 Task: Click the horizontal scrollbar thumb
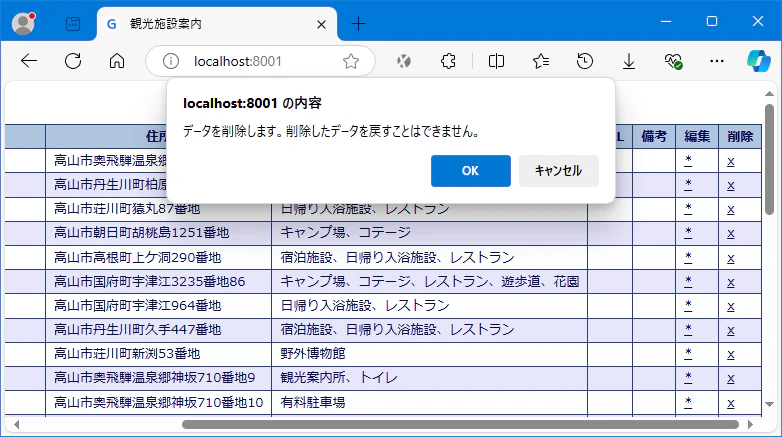(x=460, y=425)
